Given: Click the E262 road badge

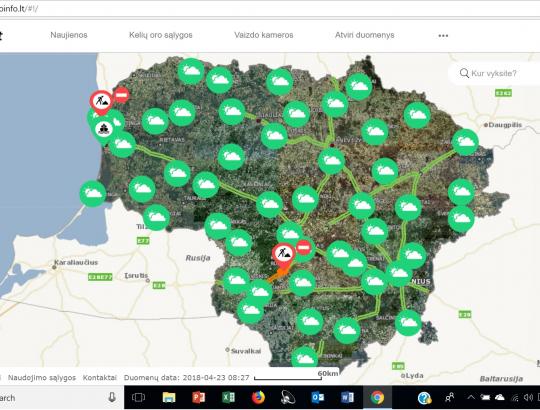Looking at the screenshot, I should coord(503,93).
